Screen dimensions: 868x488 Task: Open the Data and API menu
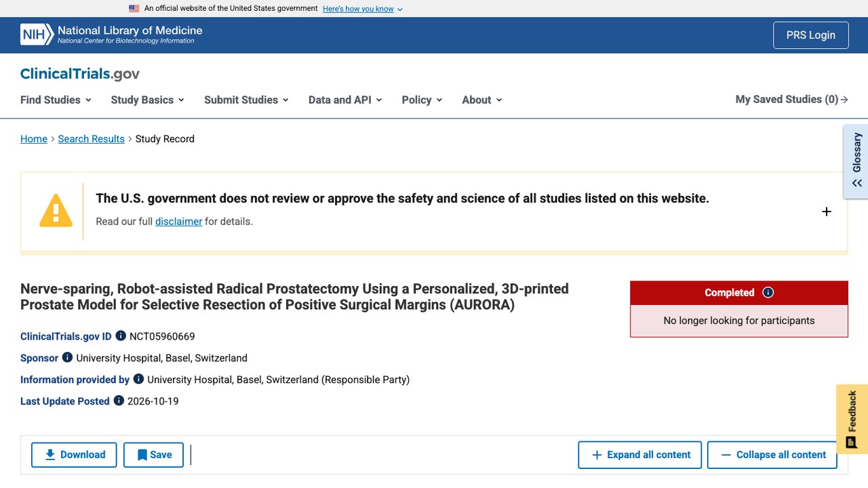point(345,100)
